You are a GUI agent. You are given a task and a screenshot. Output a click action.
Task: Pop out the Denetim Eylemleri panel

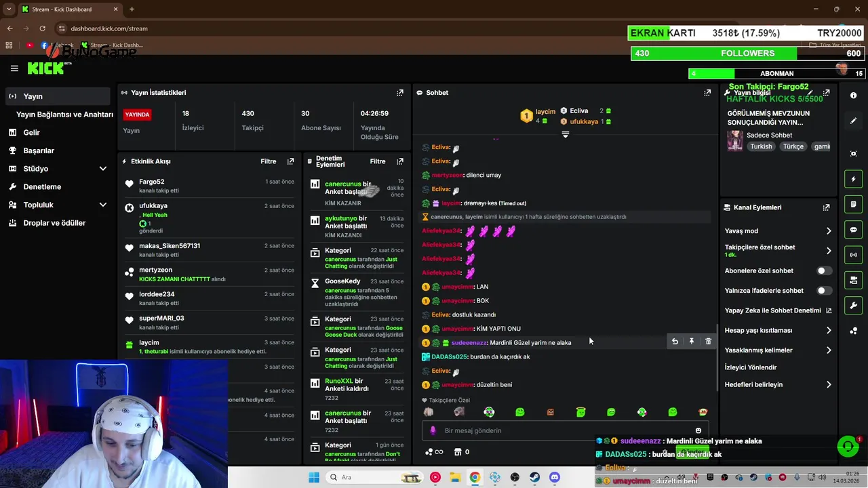[400, 161]
